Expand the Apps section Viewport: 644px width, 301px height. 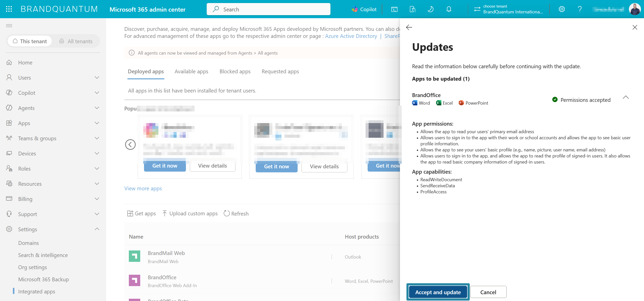coord(97,123)
